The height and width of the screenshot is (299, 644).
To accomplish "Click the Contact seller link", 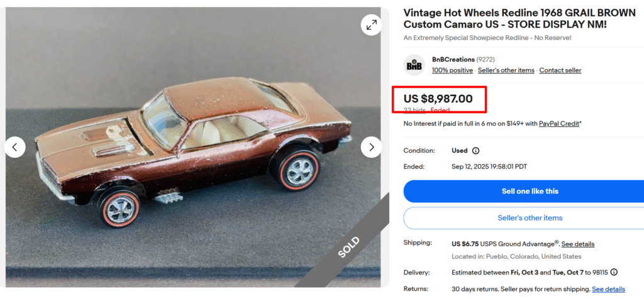I will tap(560, 70).
